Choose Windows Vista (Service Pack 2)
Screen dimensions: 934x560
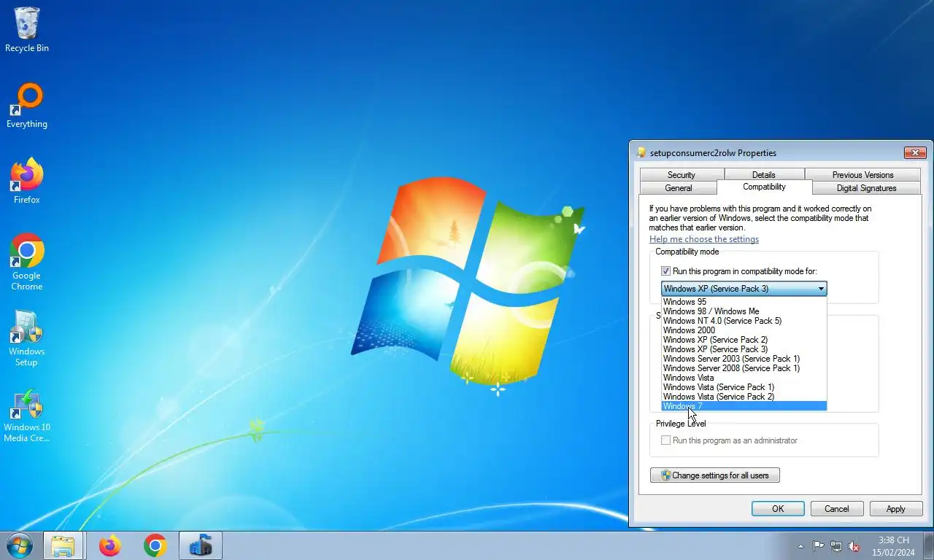pos(744,397)
